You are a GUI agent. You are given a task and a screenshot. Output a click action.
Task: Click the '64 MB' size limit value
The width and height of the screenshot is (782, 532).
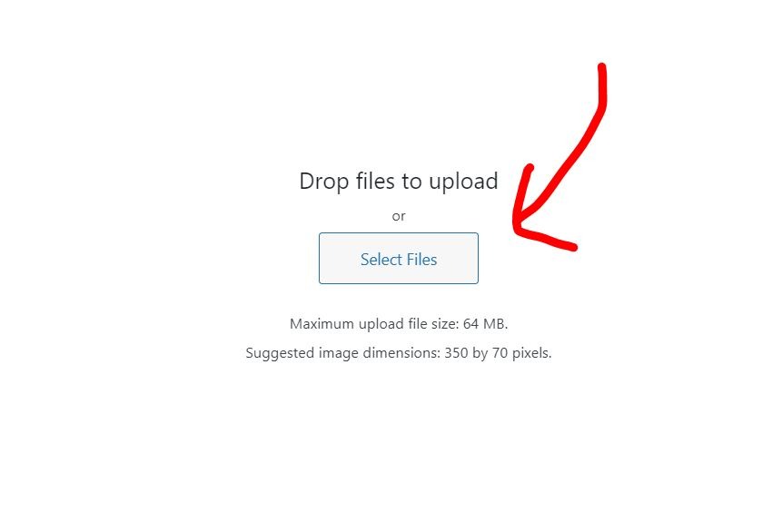click(484, 323)
